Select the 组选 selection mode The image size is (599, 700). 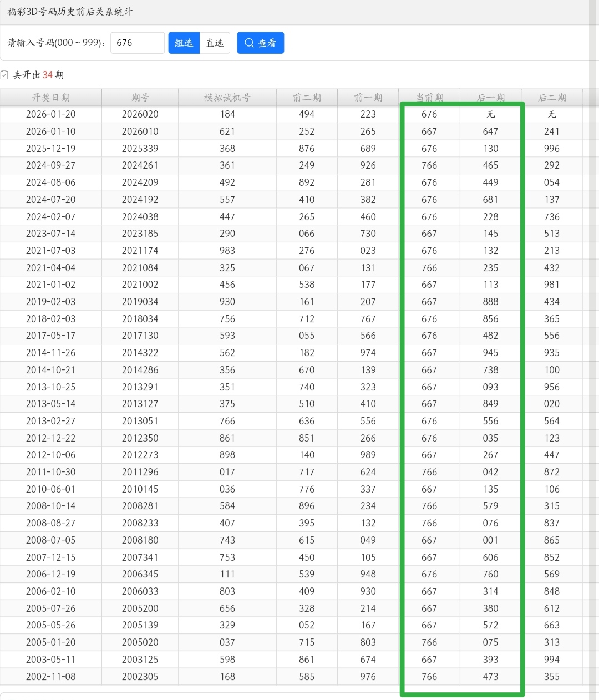[x=184, y=43]
